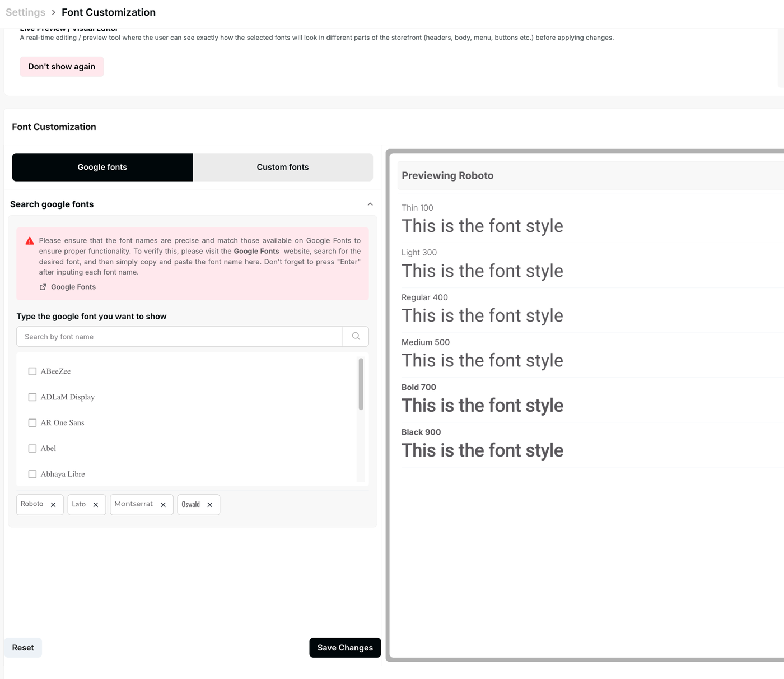Viewport: 784px width, 679px height.
Task: Click the search magnifier icon button
Action: point(356,336)
